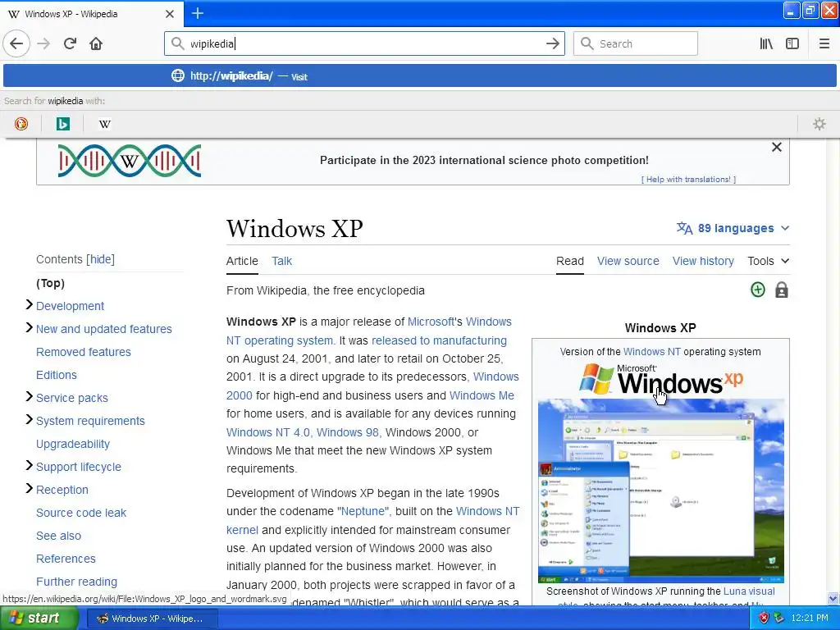Screen dimensions: 840x630
Task: Click the address bar containing wipikedia
Action: [x=364, y=44]
